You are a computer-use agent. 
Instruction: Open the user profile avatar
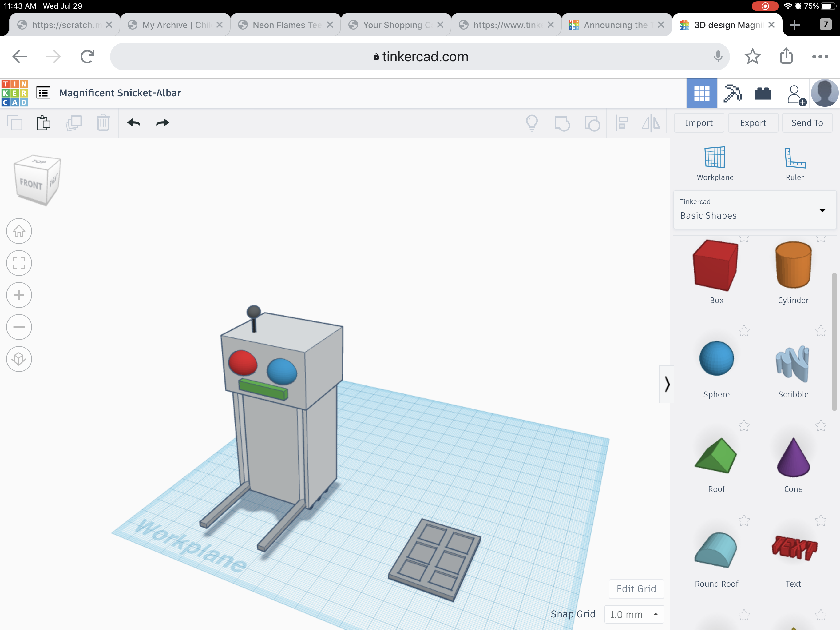tap(824, 94)
